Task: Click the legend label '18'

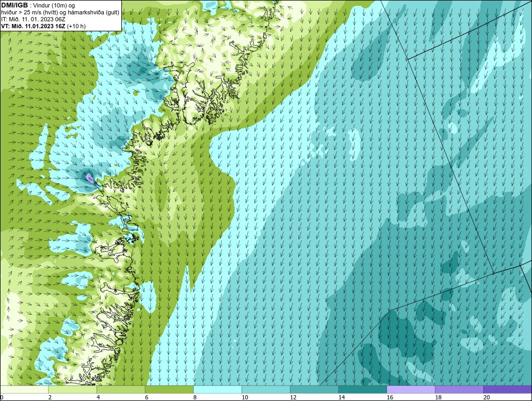Action: click(x=438, y=397)
